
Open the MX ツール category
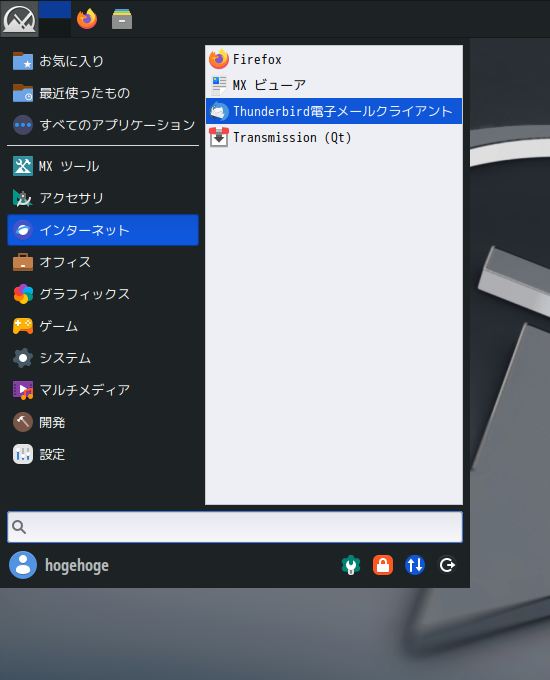tap(103, 166)
